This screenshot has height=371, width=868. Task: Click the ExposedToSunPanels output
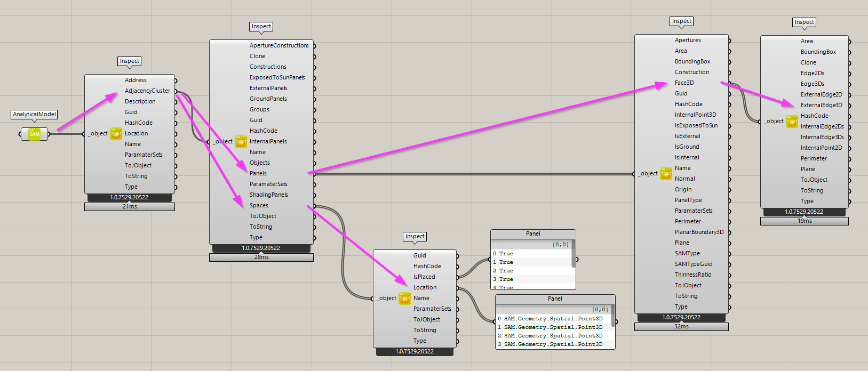277,78
